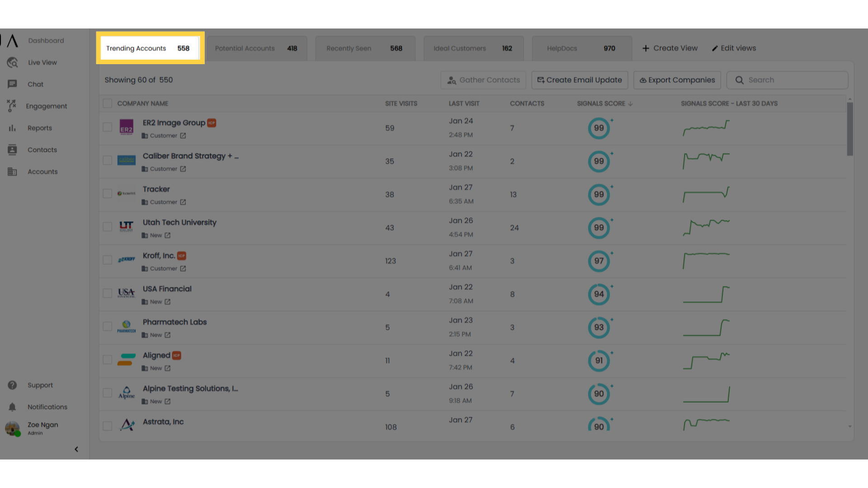Check the Pharmatech Labs row checkbox

click(107, 326)
